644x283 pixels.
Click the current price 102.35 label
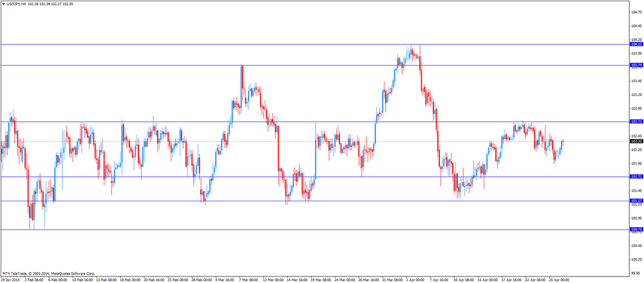pos(637,141)
